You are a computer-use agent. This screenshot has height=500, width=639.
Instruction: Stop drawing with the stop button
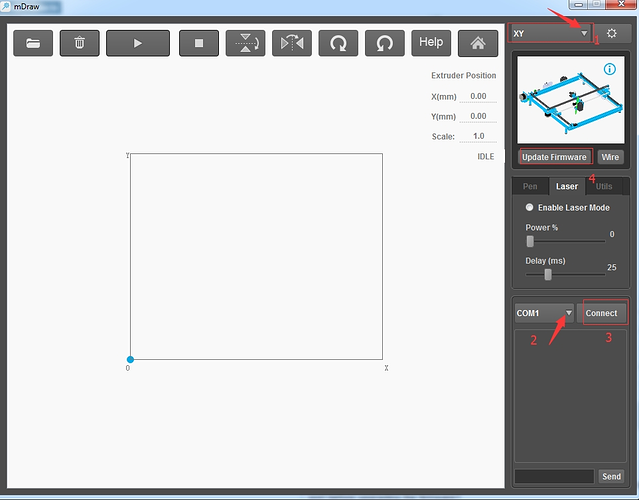point(199,43)
